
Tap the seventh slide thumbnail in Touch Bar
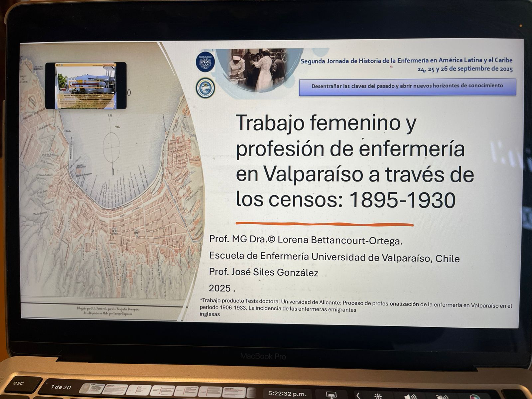coord(234,391)
